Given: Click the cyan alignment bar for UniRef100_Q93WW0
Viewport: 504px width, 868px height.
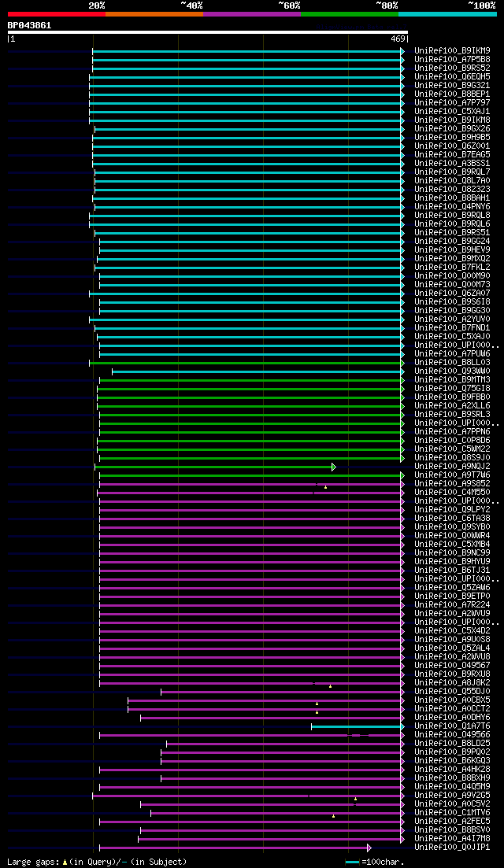Looking at the screenshot, I should (257, 371).
